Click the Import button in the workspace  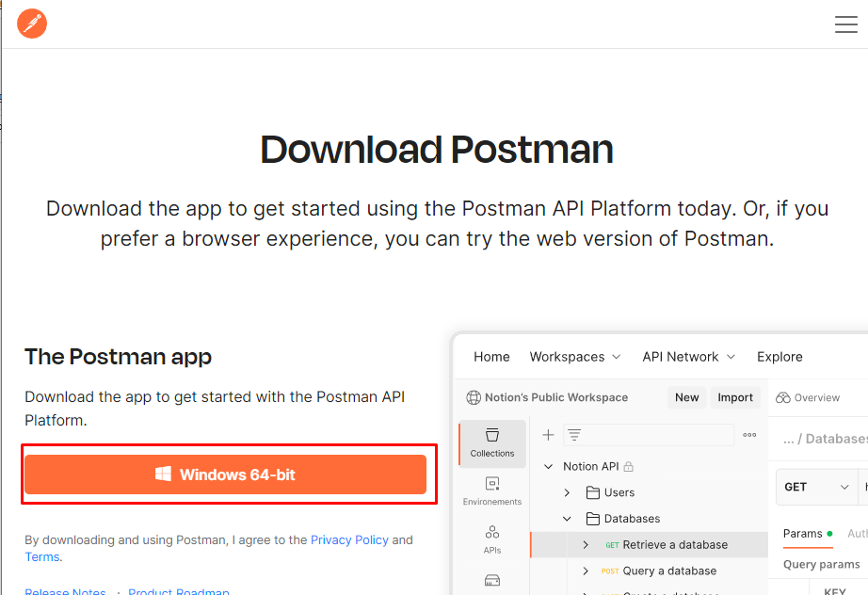click(735, 397)
